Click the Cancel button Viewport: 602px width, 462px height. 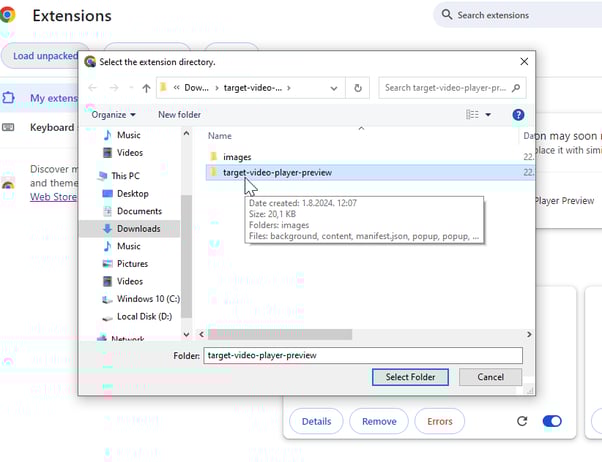pyautogui.click(x=490, y=377)
